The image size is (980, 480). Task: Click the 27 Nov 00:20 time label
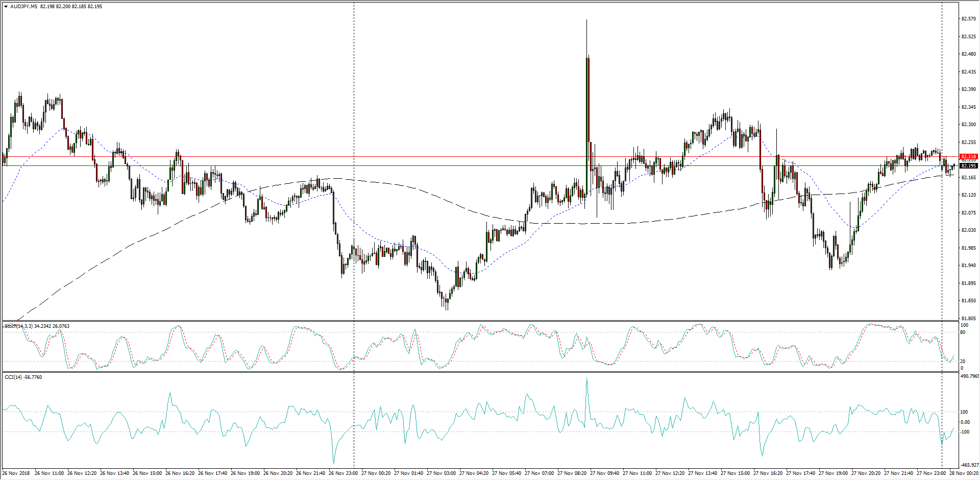(376, 473)
